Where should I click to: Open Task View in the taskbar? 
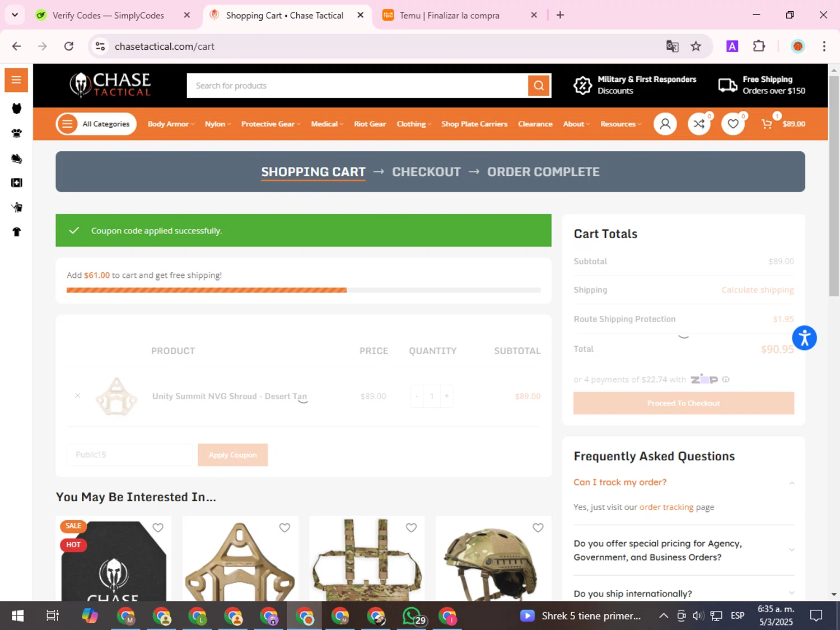pos(53,616)
